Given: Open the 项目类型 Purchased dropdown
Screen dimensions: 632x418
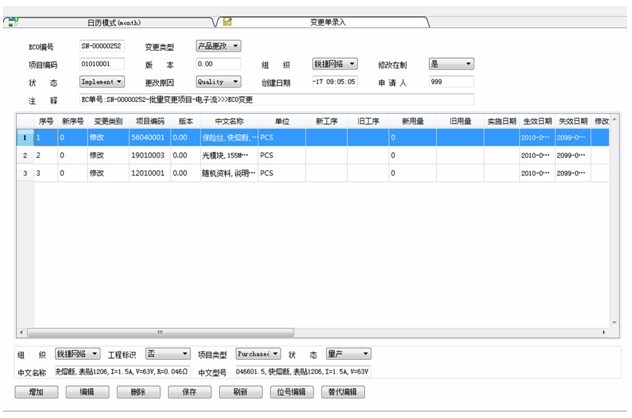Looking at the screenshot, I should (258, 354).
